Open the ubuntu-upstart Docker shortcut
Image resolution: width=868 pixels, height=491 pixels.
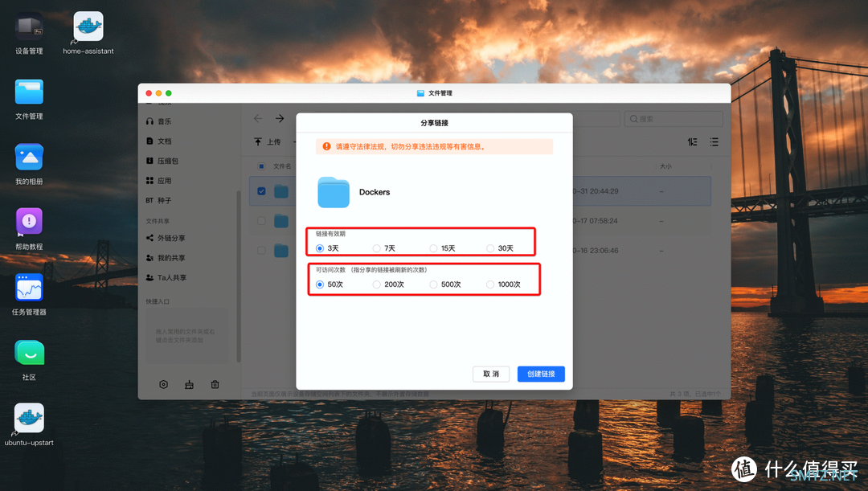click(29, 419)
